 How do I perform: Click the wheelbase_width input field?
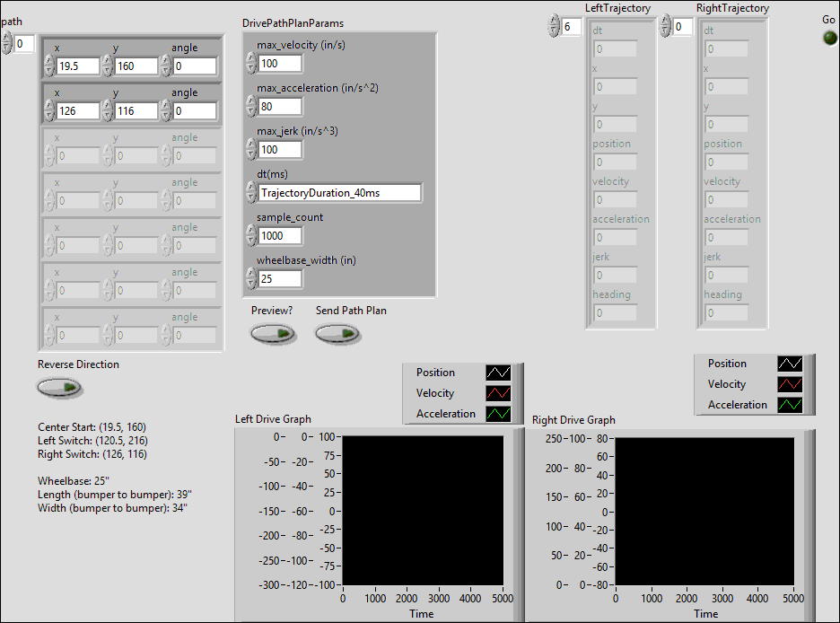tap(280, 279)
